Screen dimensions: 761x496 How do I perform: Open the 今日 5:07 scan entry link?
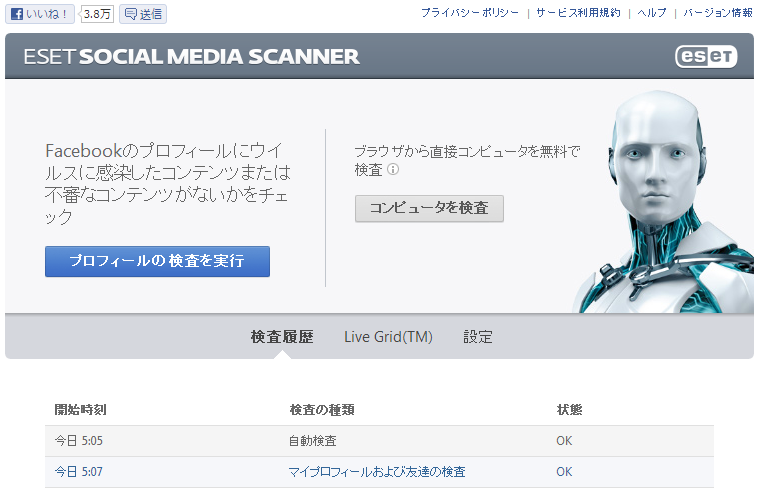click(79, 471)
